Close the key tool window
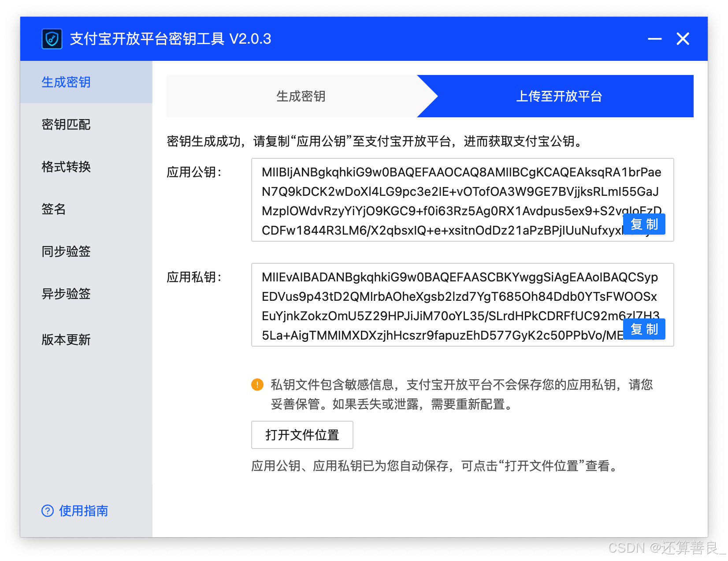Image resolution: width=728 pixels, height=561 pixels. (x=683, y=39)
